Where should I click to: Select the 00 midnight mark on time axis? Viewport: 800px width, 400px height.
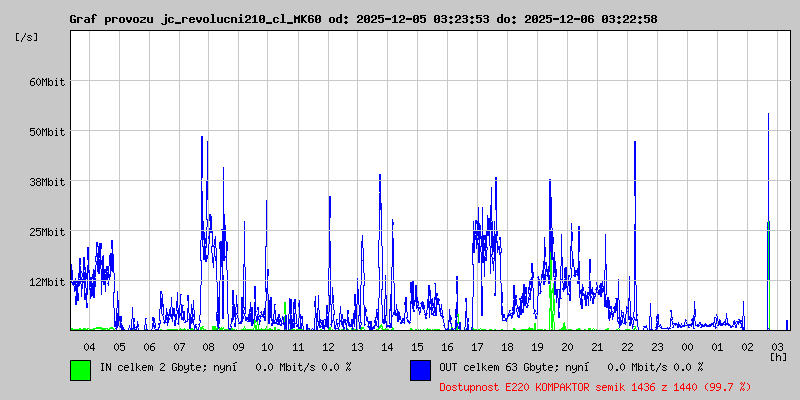tap(686, 346)
